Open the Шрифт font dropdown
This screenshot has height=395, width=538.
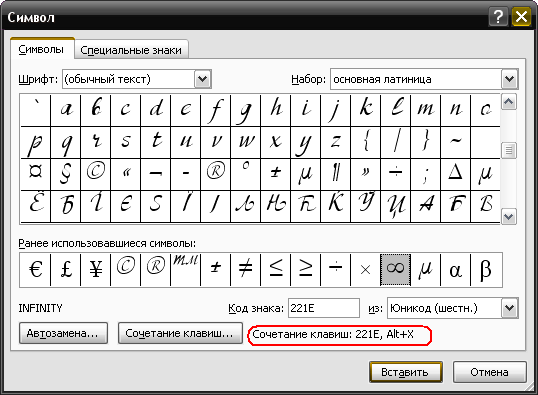click(x=202, y=79)
